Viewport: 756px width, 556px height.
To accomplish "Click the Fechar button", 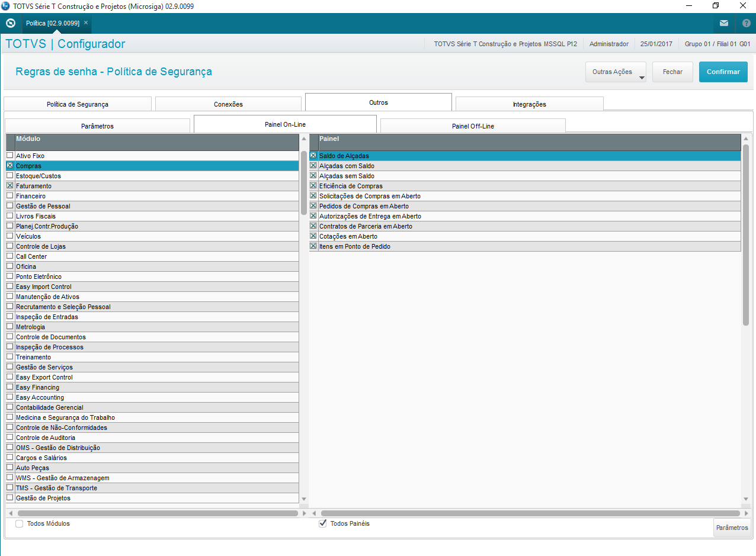I will coord(672,72).
